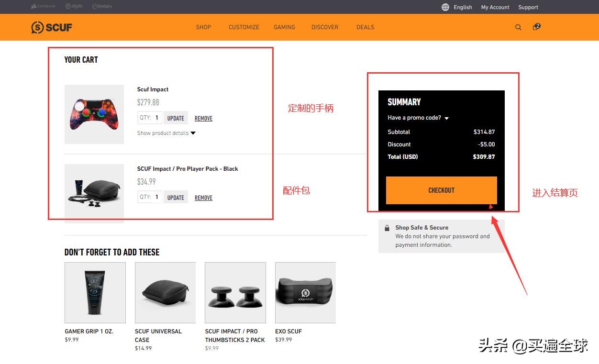Image resolution: width=599 pixels, height=364 pixels.
Task: Open SCUF Universal Case product image
Action: pos(165,293)
